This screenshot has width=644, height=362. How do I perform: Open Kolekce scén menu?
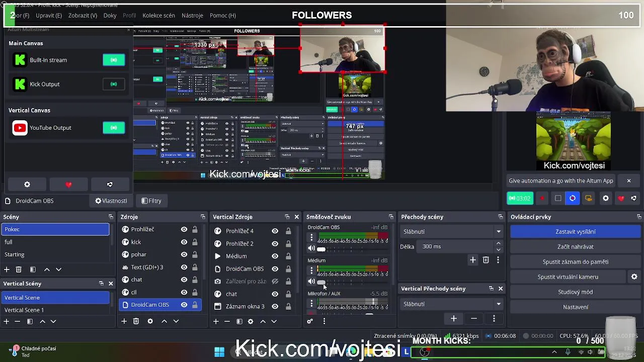point(158,15)
